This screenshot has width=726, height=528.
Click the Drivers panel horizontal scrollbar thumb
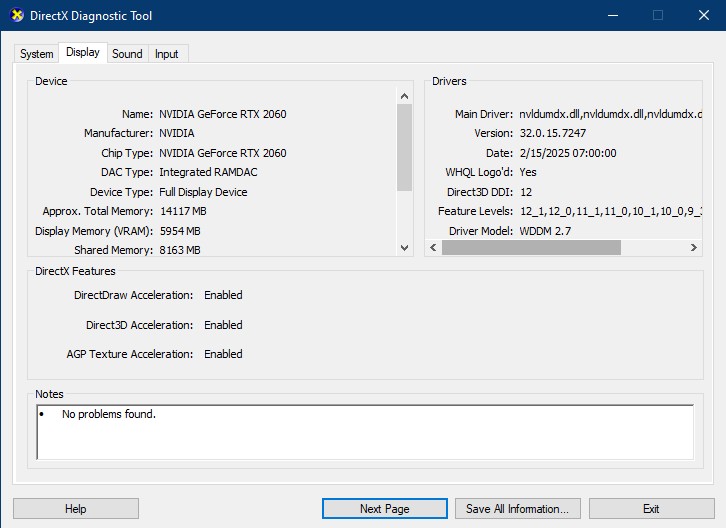point(531,247)
